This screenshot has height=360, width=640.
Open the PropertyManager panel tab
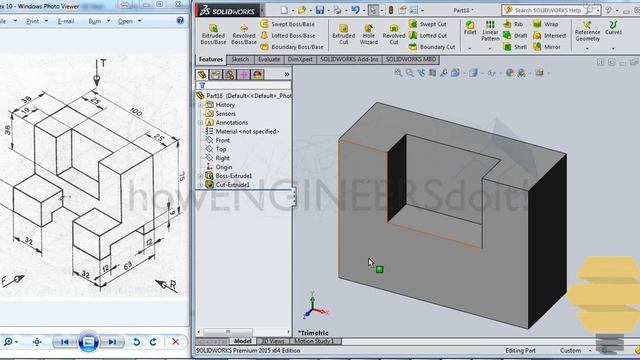[216, 74]
